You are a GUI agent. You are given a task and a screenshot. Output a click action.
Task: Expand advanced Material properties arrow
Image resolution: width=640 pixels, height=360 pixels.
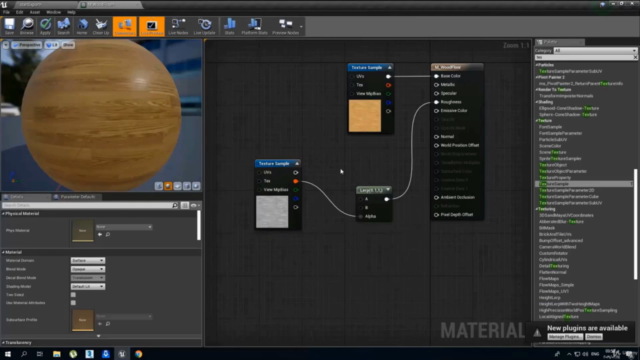click(98, 336)
